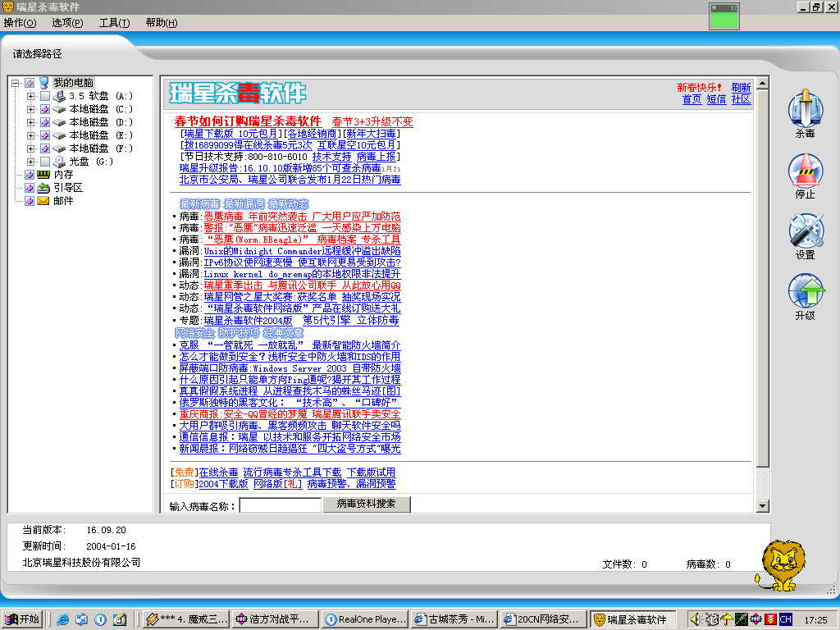Click the 输入病毒名称 input field
This screenshot has height=630, width=840.
point(281,505)
